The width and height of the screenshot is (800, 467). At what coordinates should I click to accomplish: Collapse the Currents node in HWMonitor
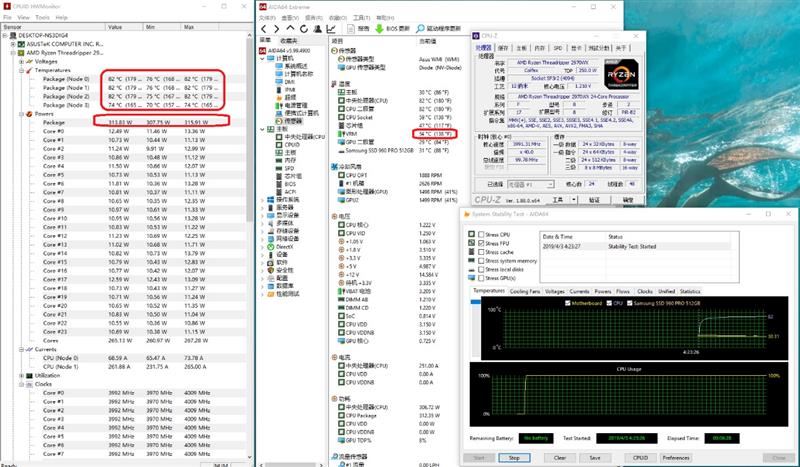pyautogui.click(x=21, y=350)
